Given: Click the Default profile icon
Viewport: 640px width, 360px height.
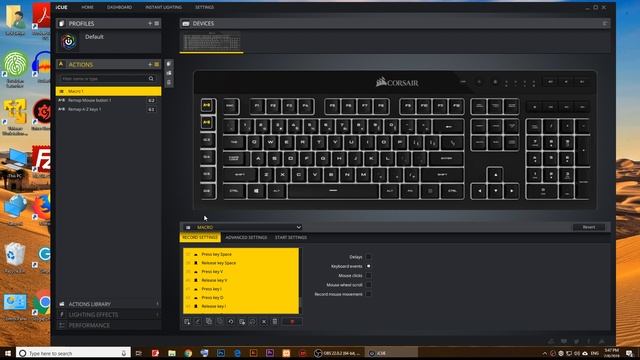Looking at the screenshot, I should coord(69,41).
